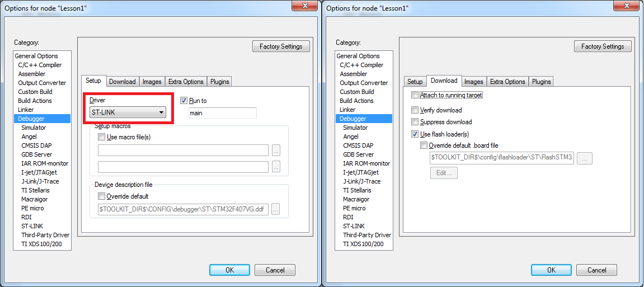This screenshot has height=287, width=644.
Task: Open the Driver dropdown showing ST-LINK
Action: [128, 112]
